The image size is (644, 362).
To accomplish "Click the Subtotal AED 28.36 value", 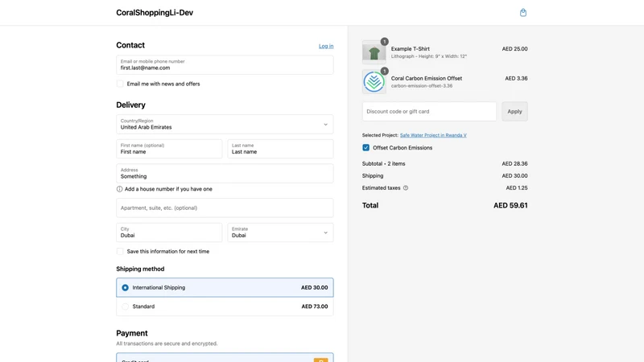I will [x=514, y=164].
